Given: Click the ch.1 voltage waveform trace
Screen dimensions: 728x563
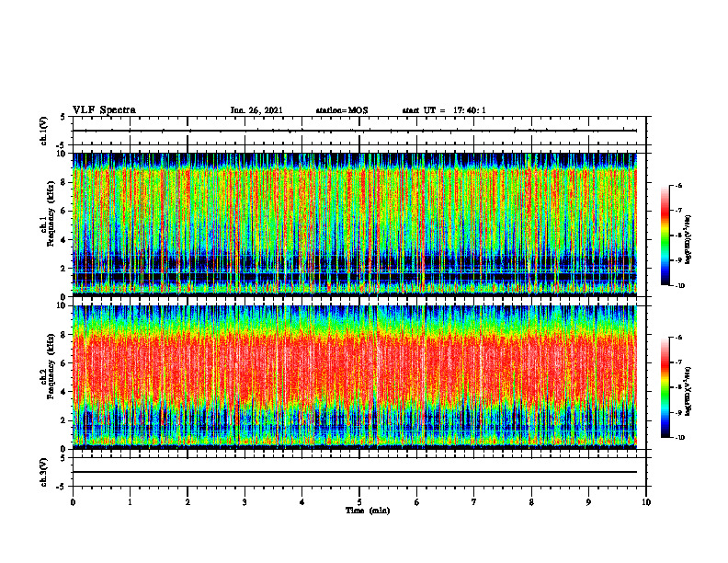Looking at the screenshot, I should pos(355,131).
